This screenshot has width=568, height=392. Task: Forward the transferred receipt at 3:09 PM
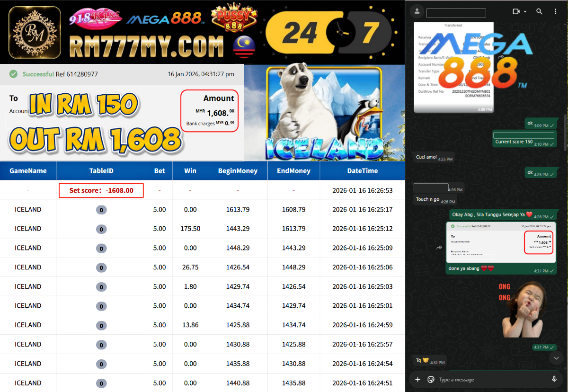click(501, 56)
